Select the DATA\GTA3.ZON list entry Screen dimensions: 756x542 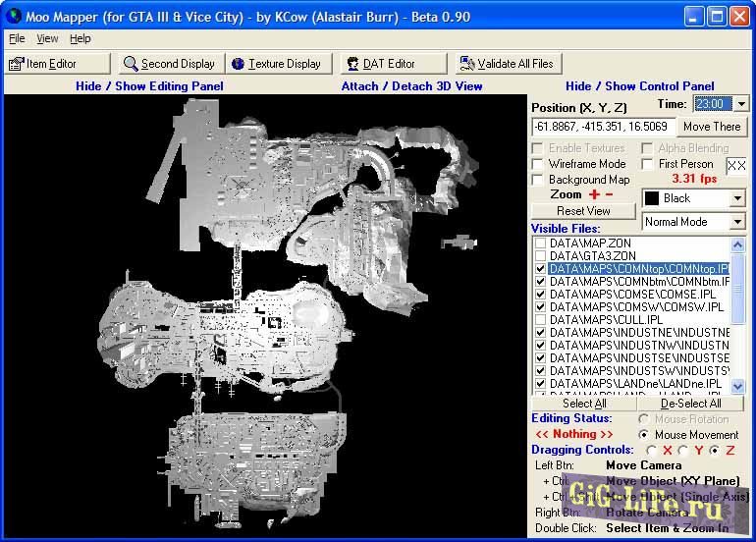pyautogui.click(x=593, y=256)
